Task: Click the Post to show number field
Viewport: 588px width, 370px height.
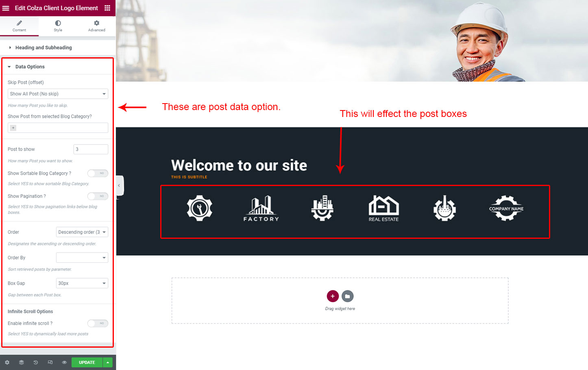Action: coord(91,149)
